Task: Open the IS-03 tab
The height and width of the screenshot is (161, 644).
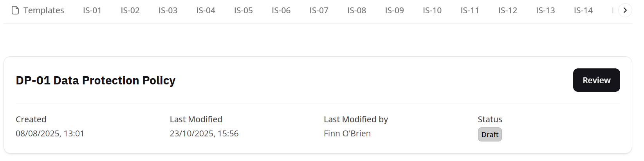Action: (168, 11)
